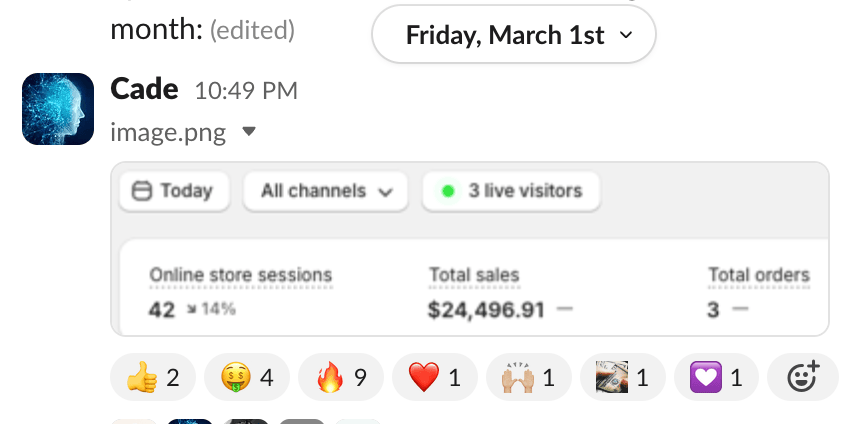The height and width of the screenshot is (424, 852).
Task: Click the green live visitors status dot
Action: coord(448,190)
